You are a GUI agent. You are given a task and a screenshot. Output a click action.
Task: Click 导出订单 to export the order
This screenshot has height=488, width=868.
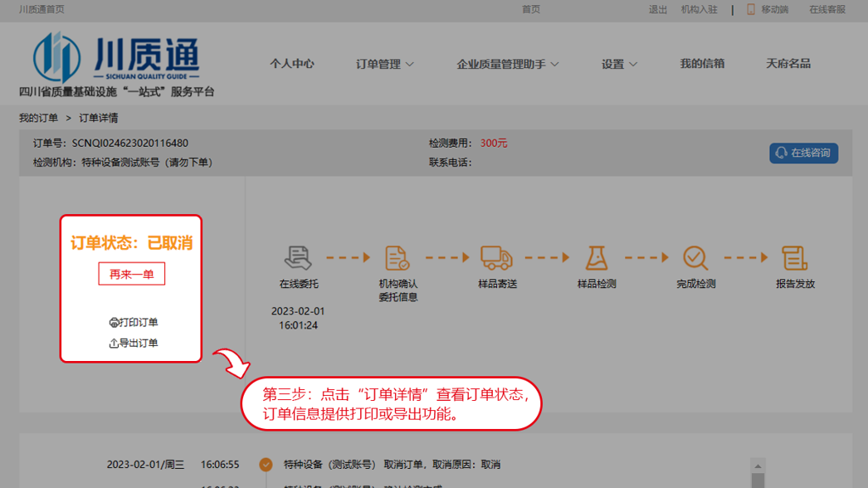click(x=134, y=343)
